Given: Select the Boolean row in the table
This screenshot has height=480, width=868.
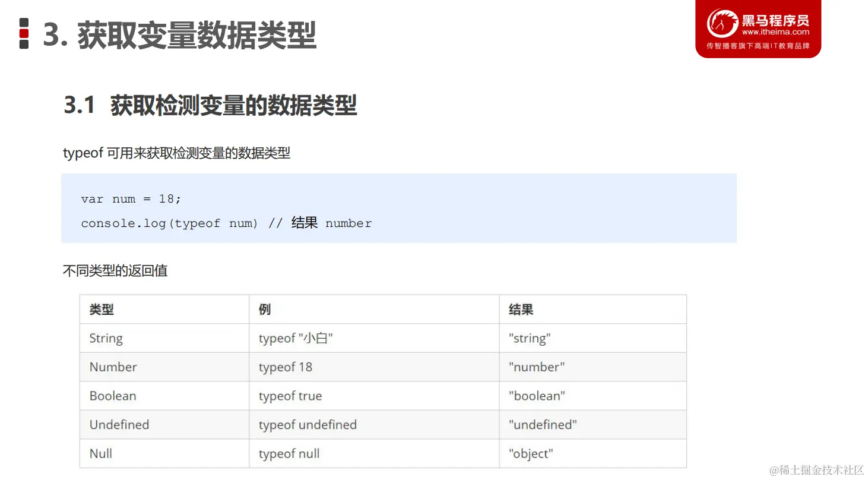Looking at the screenshot, I should tap(383, 396).
